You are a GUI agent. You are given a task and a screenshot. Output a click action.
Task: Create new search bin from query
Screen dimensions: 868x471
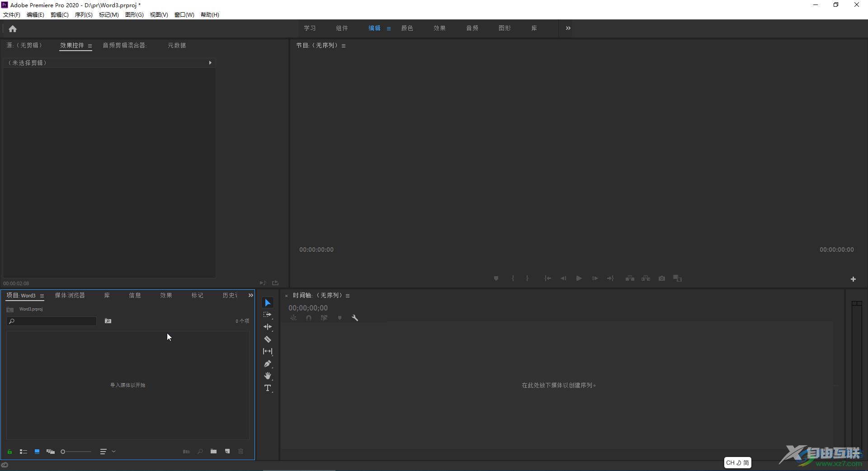(108, 321)
